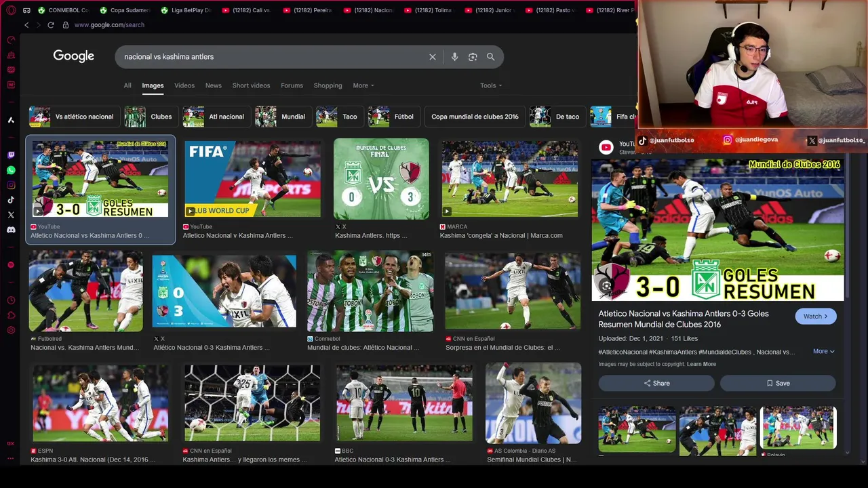Screen dimensions: 868x488
Task: Open the Conmebol Mundial de clubes image
Action: click(x=370, y=291)
